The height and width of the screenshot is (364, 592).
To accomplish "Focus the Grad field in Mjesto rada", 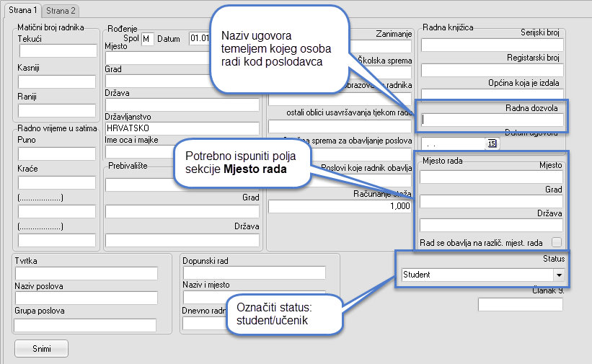I will [491, 201].
